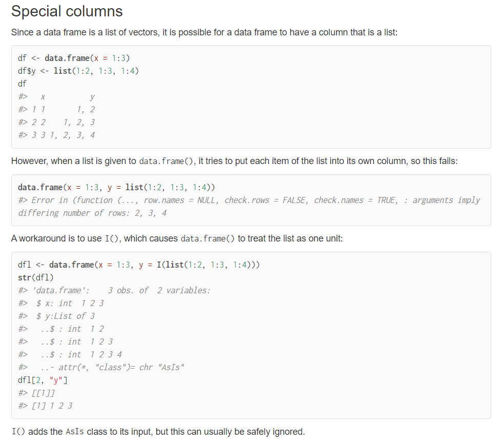
Task: Click the str(dfl) code line
Action: pos(36,277)
